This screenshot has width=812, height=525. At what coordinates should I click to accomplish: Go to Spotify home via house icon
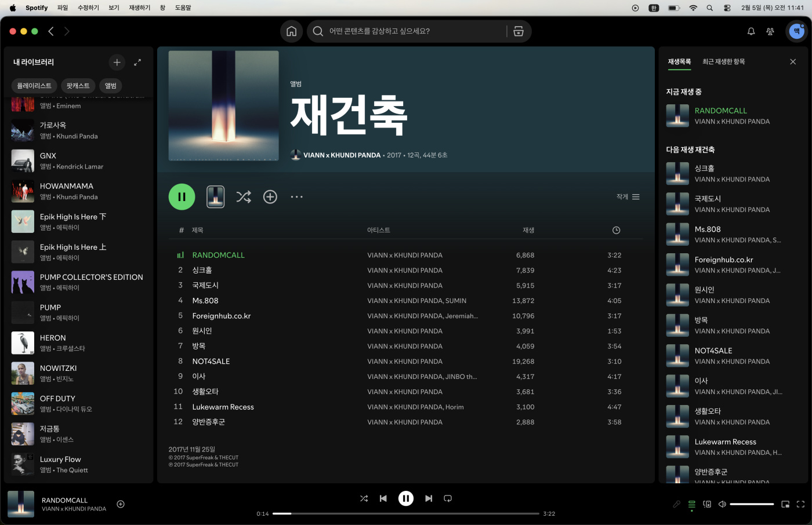(x=292, y=31)
